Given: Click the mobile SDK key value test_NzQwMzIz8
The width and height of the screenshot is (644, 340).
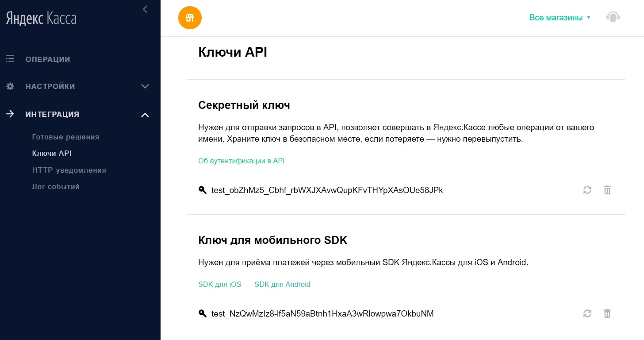Looking at the screenshot, I should [x=322, y=313].
